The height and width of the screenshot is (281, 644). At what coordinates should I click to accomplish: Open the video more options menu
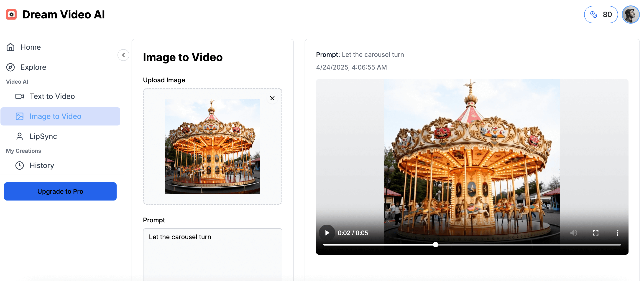pyautogui.click(x=618, y=233)
